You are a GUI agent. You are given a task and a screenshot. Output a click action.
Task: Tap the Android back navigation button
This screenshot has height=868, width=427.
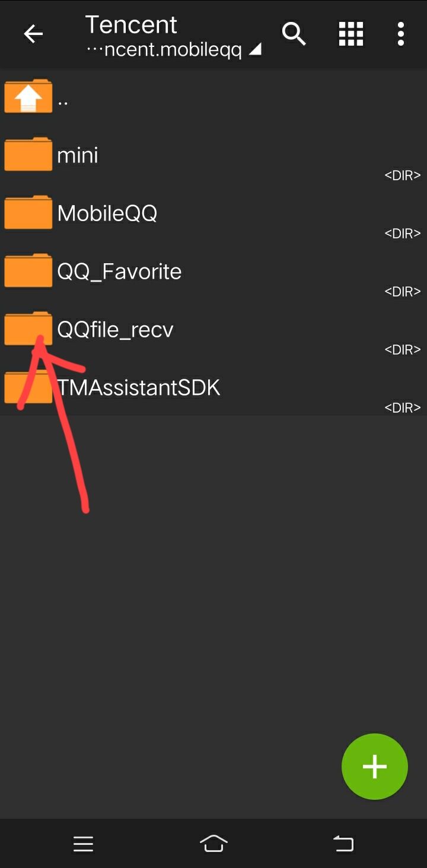point(343,844)
